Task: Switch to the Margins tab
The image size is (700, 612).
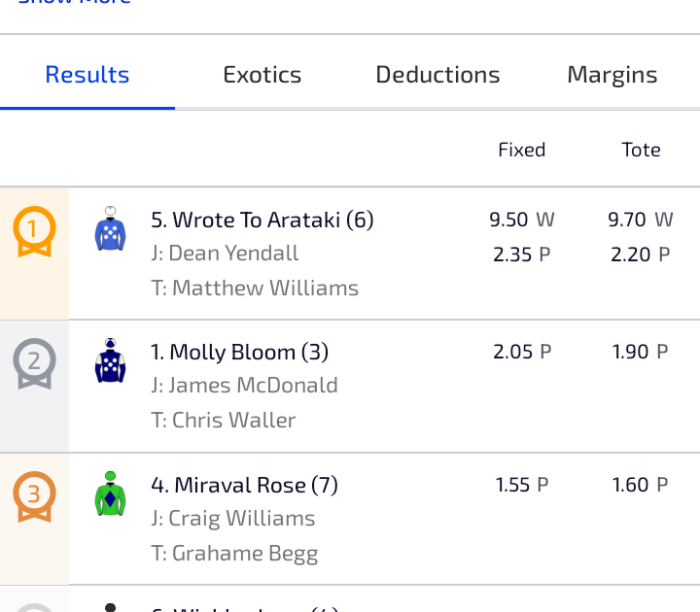Action: (612, 75)
